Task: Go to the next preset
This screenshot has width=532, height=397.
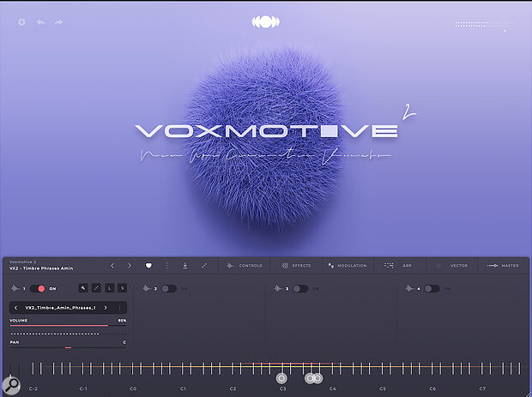Action: pos(130,266)
